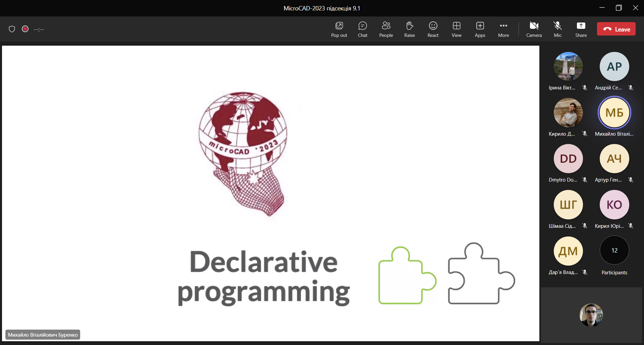Screen dimensions: 644x345
Task: Open the More actions menu
Action: click(x=503, y=29)
